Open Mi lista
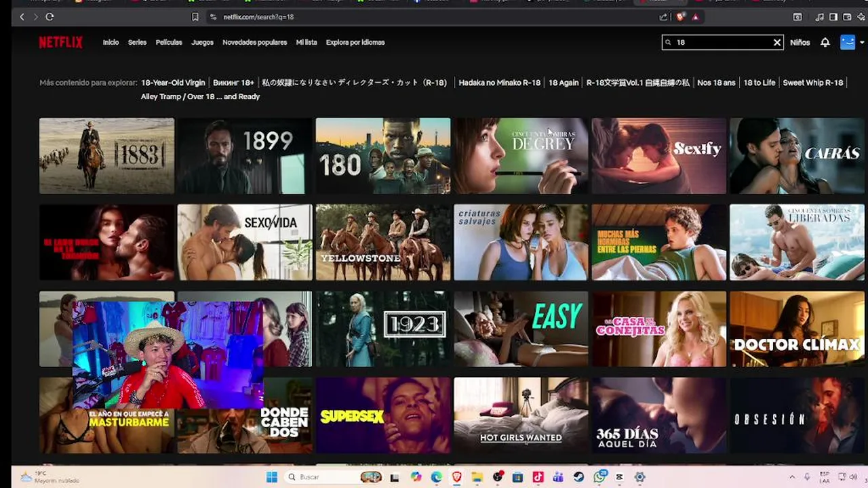 pos(307,42)
